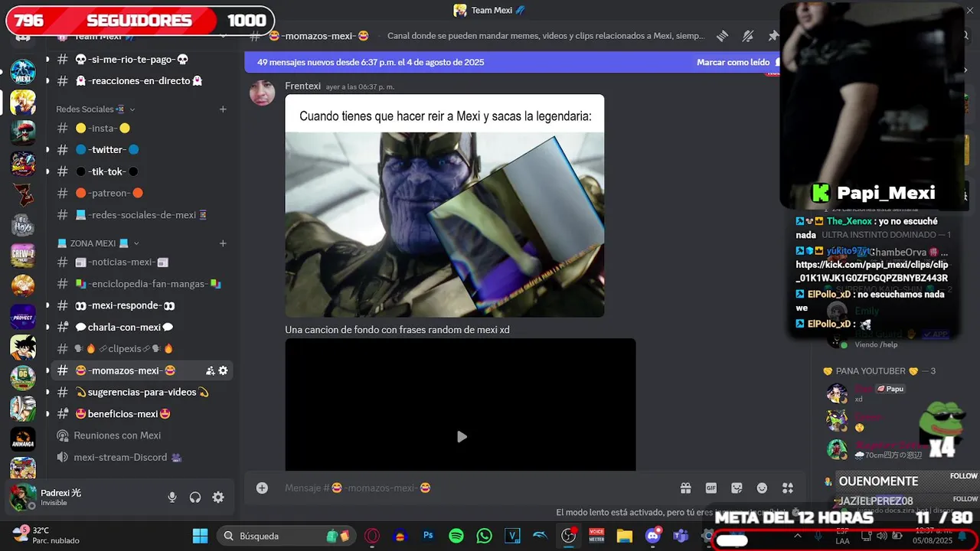Open WhatsApp from the taskbar
980x551 pixels.
[485, 536]
